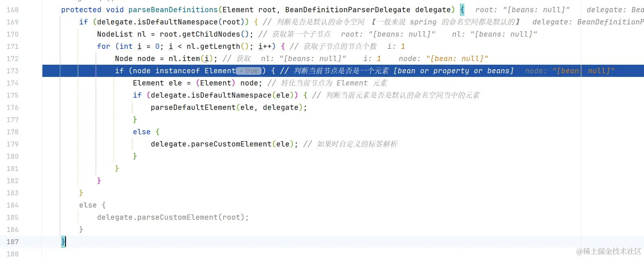
Task: Click the comment '[bean or property or beans]'
Action: click(x=453, y=71)
